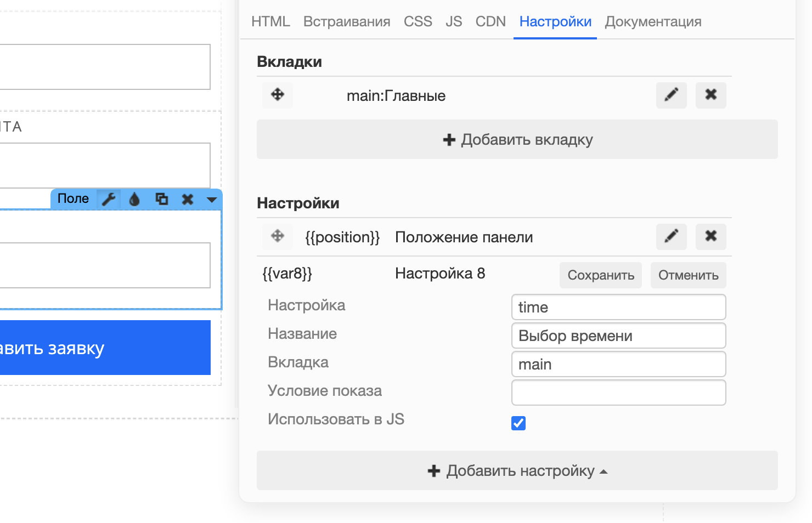
Task: Open settings wrench icon in Поле toolbar
Action: [x=109, y=199]
